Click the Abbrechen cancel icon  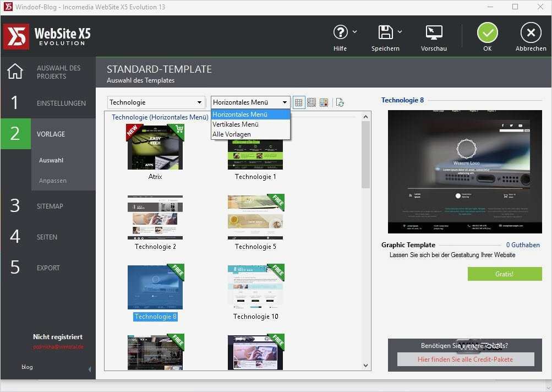531,32
